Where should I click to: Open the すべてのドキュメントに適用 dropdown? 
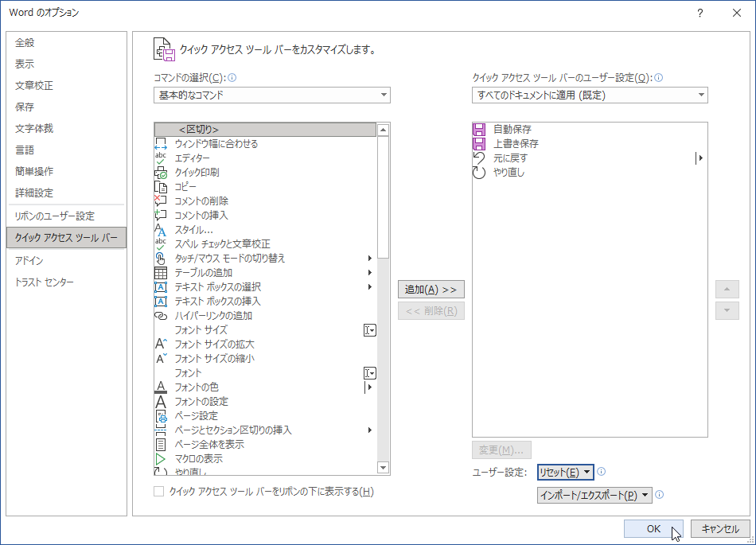(590, 95)
